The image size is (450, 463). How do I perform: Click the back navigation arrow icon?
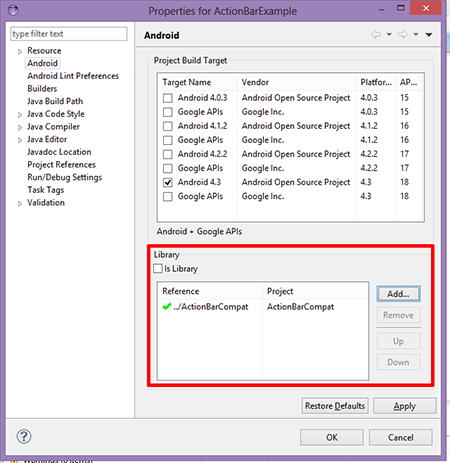pyautogui.click(x=376, y=35)
